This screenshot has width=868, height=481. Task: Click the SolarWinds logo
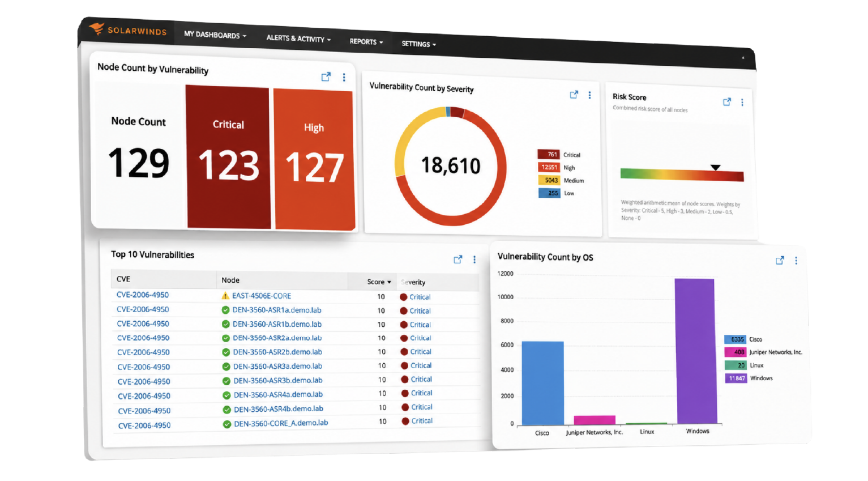click(128, 29)
